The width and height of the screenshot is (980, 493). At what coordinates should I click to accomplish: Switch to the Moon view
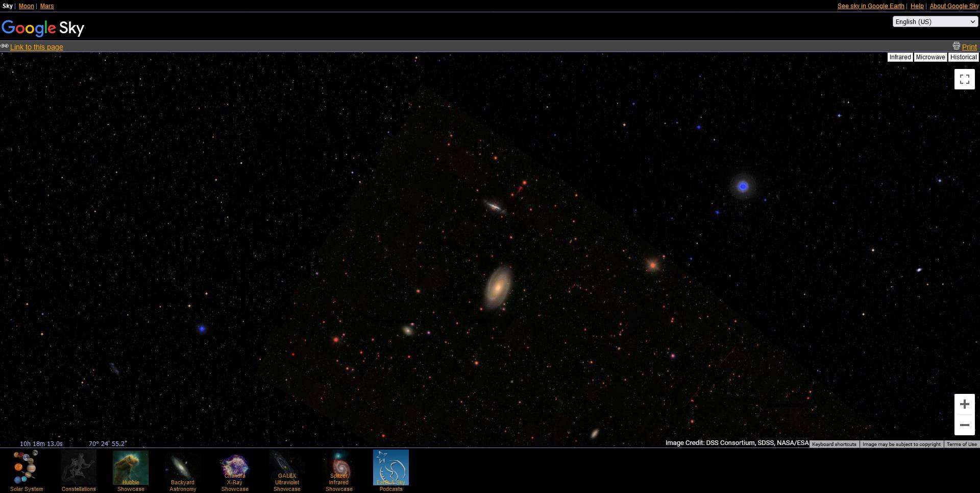(26, 6)
